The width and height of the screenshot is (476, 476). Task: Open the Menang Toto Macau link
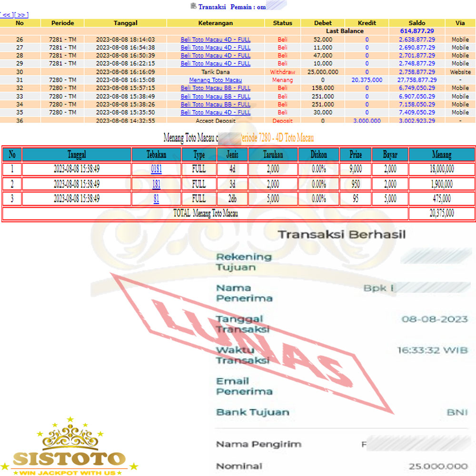coord(215,80)
